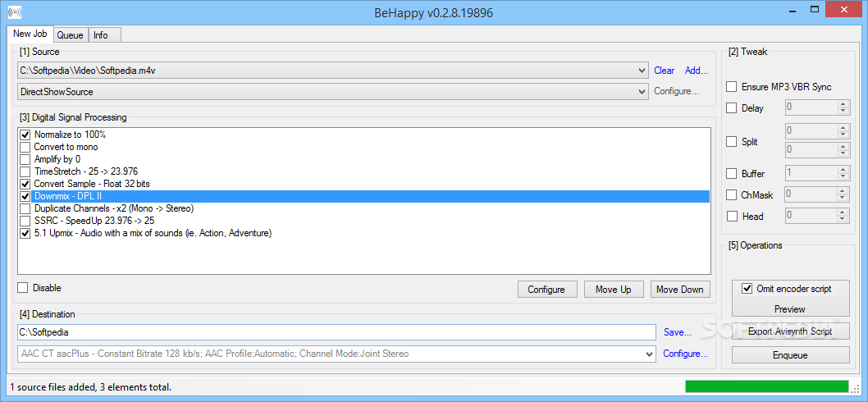This screenshot has height=402, width=868.
Task: Uncheck Omit encoder script
Action: pos(747,288)
